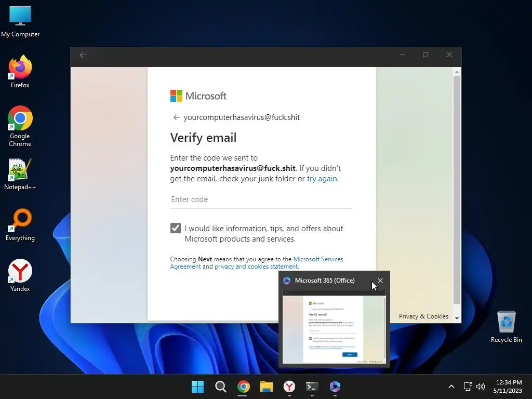Click the Microsoft 365 (Office) preview title
The image size is (532, 399).
point(325,281)
